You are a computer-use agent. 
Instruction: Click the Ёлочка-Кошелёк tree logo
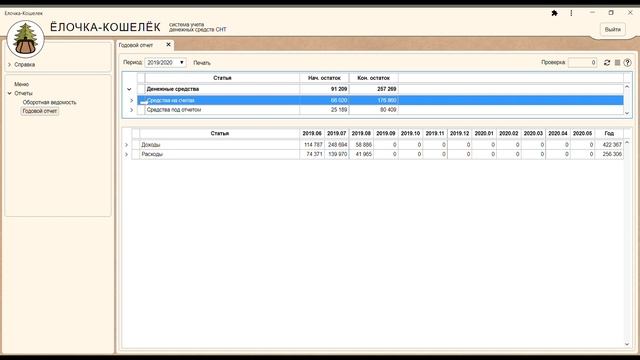coord(25,39)
